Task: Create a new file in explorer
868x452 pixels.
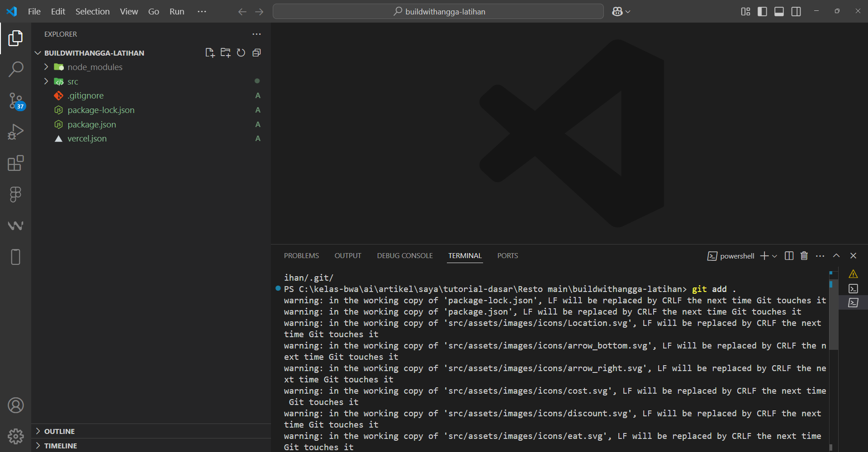Action: [x=210, y=53]
